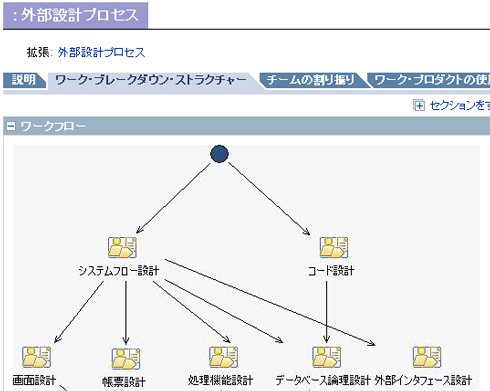Click the 処理機能設計 label
Screen dimensions: 490x391
pyautogui.click(x=220, y=380)
